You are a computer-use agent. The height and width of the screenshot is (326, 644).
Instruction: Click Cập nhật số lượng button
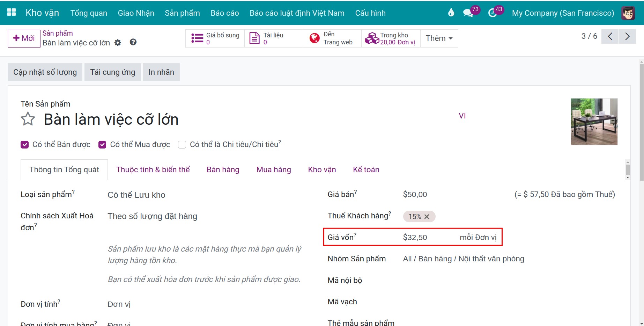point(45,72)
